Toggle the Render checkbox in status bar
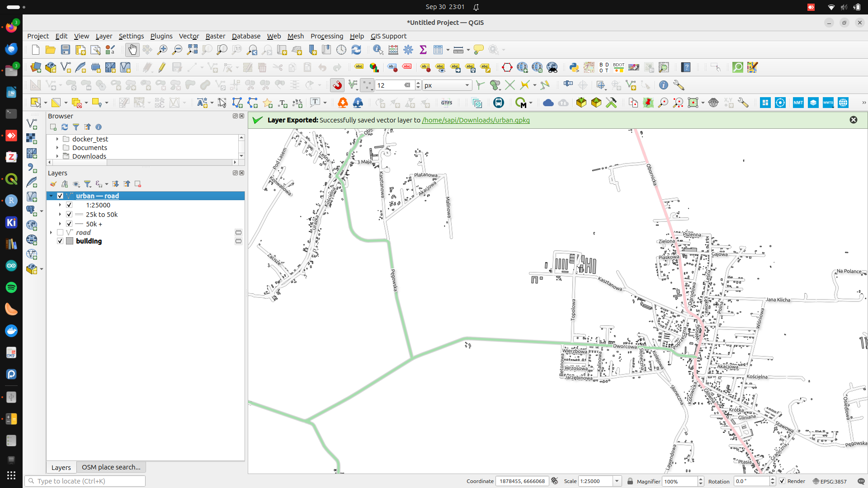Image resolution: width=868 pixels, height=488 pixels. coord(782,481)
